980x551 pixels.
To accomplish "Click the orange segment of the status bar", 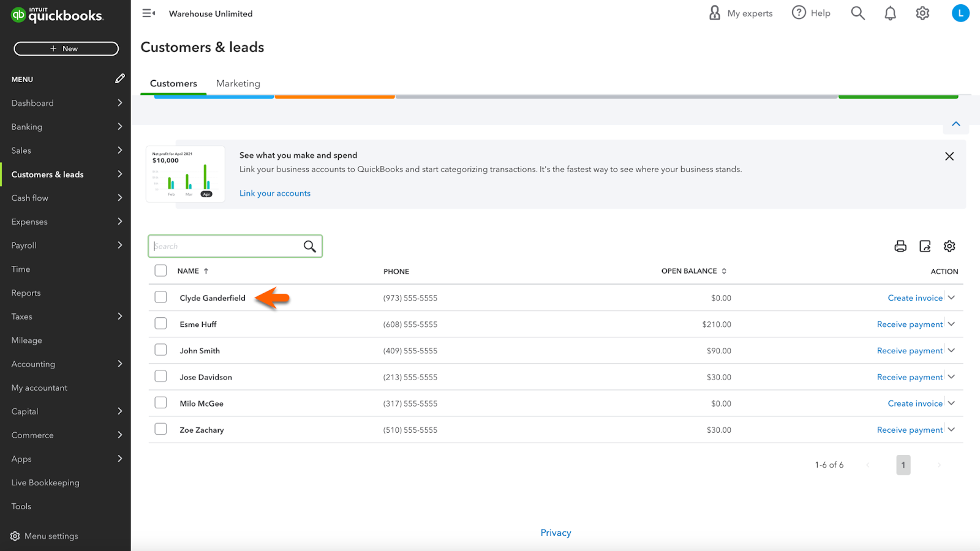I will 334,97.
